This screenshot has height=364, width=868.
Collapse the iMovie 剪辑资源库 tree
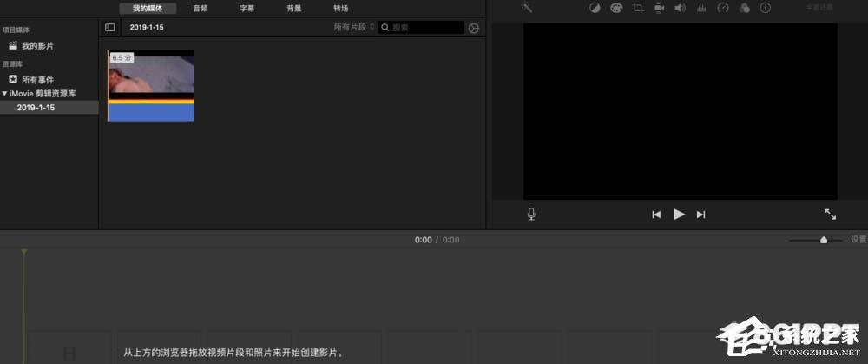[x=4, y=93]
